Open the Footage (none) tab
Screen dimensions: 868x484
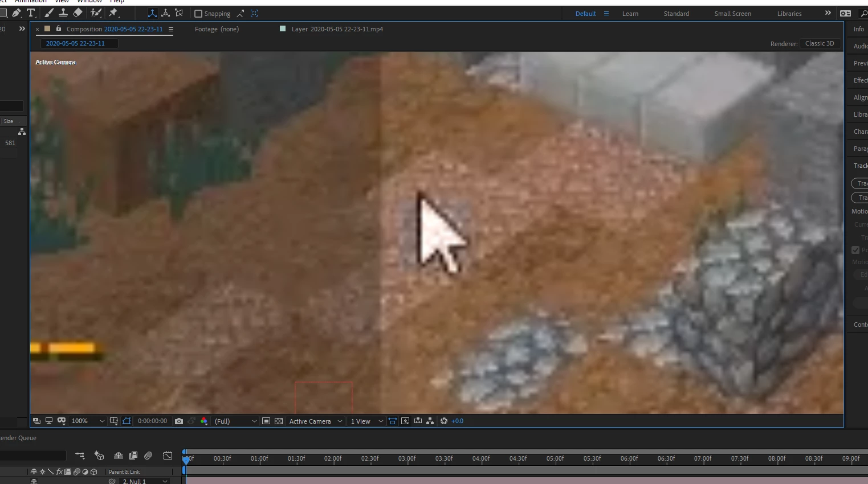[217, 29]
